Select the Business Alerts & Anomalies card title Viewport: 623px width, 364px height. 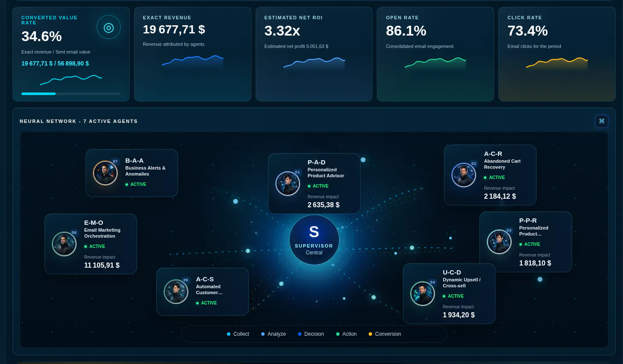tap(145, 171)
